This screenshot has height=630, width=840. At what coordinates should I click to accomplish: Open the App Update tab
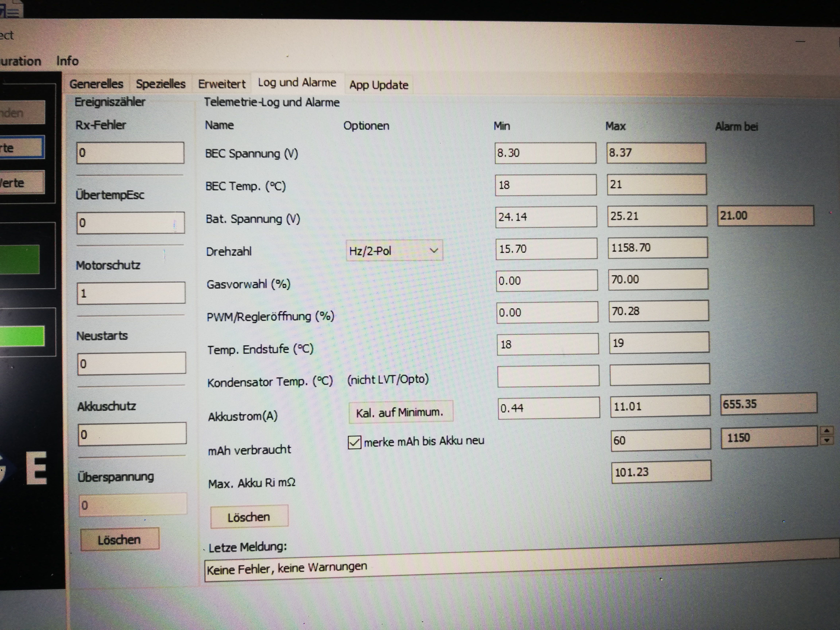pos(379,85)
